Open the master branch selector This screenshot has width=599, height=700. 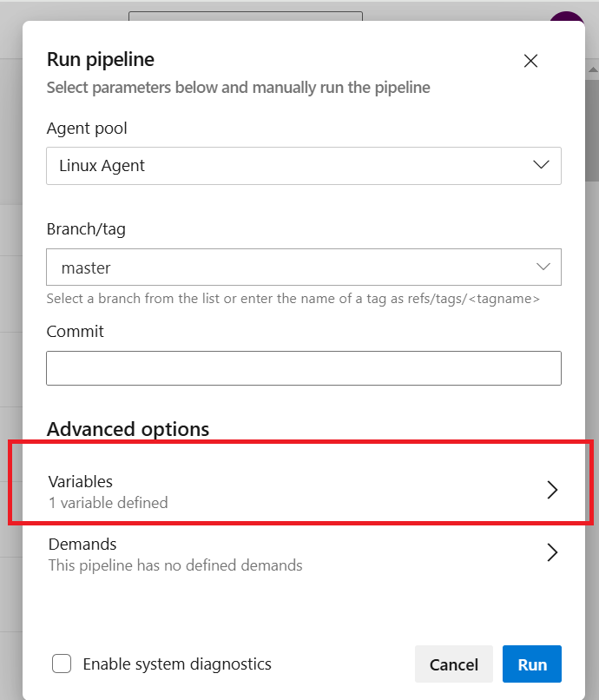click(304, 267)
